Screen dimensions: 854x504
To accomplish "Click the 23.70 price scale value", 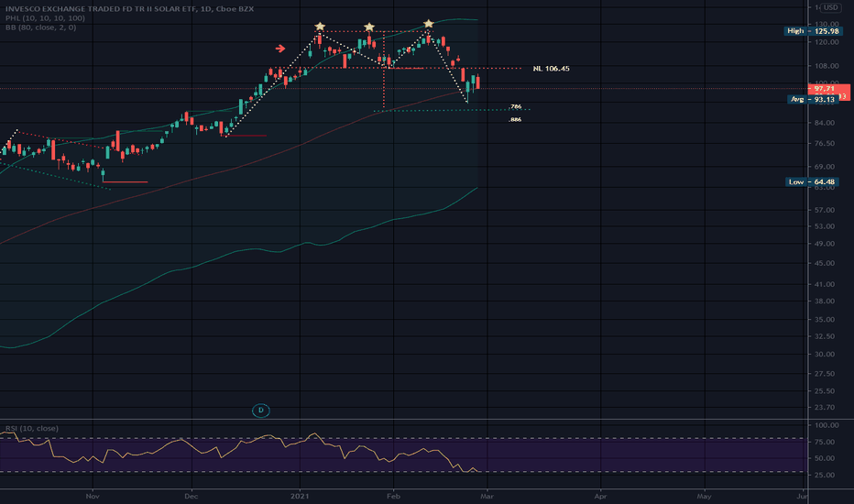I will (x=827, y=408).
